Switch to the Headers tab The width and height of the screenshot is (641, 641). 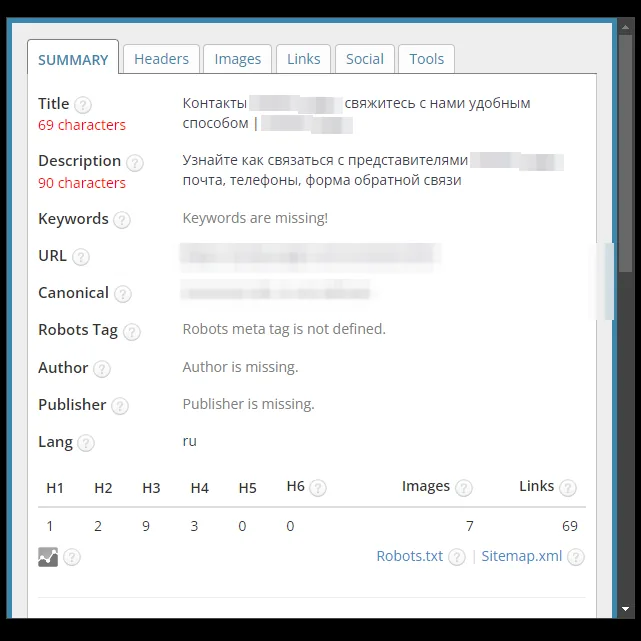coord(161,59)
